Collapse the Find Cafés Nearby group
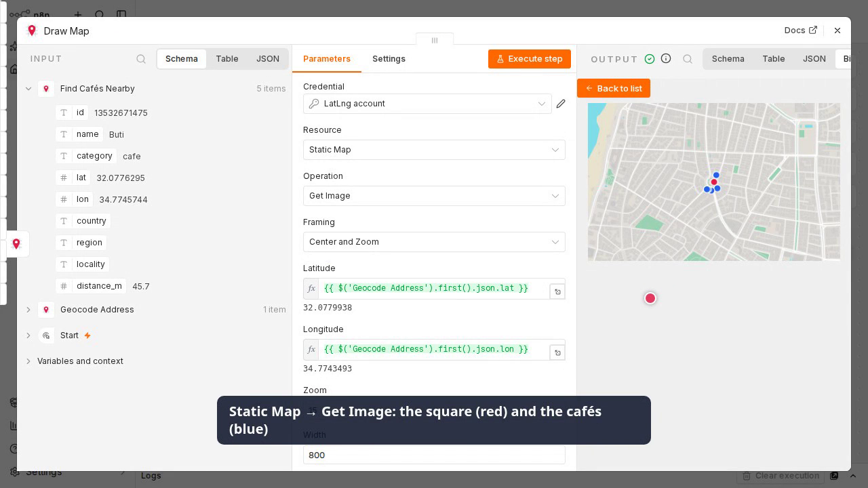868x488 pixels. click(28, 89)
